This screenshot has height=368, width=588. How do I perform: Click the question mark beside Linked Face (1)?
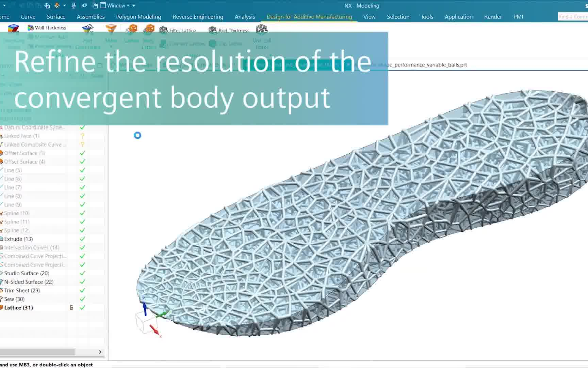point(82,136)
